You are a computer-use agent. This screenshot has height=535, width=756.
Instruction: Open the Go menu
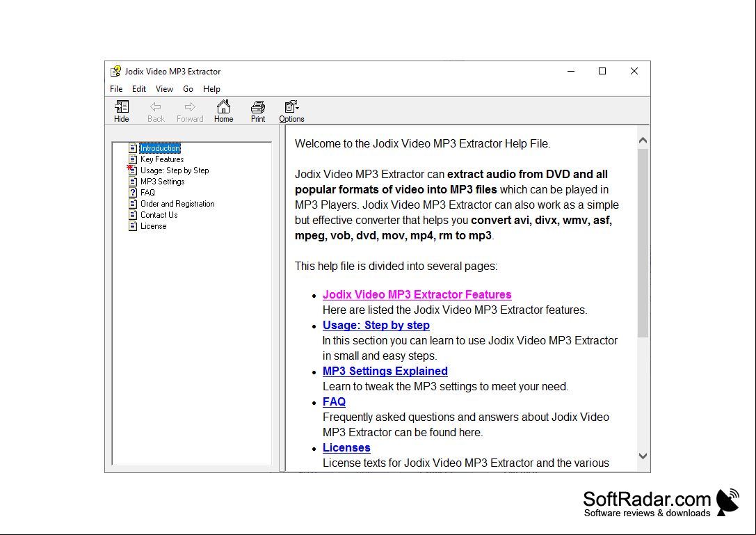(x=188, y=89)
